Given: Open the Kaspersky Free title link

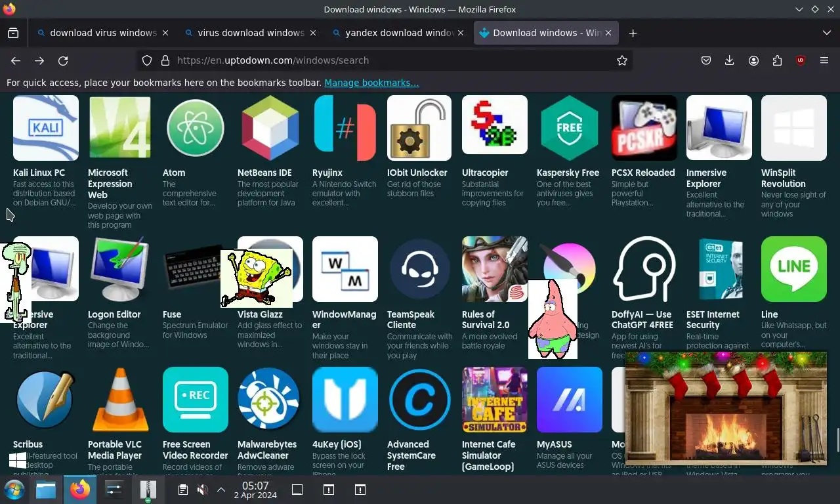Looking at the screenshot, I should pos(568,173).
